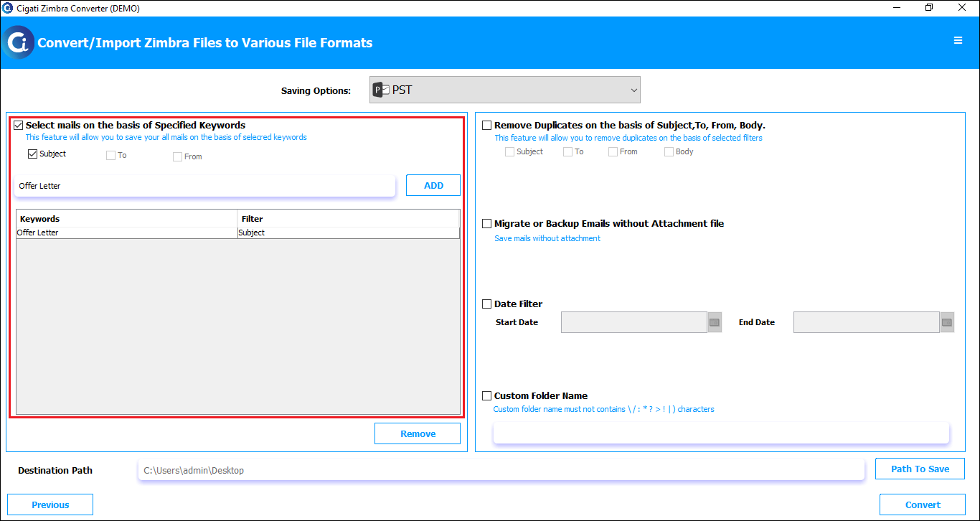Go back with the Previous button
The width and height of the screenshot is (980, 521).
[x=50, y=504]
